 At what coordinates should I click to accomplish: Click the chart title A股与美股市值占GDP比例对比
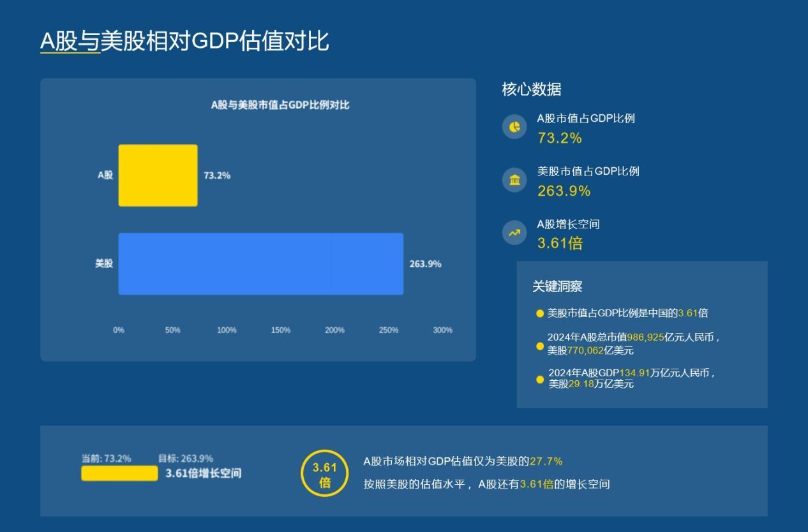pos(280,105)
